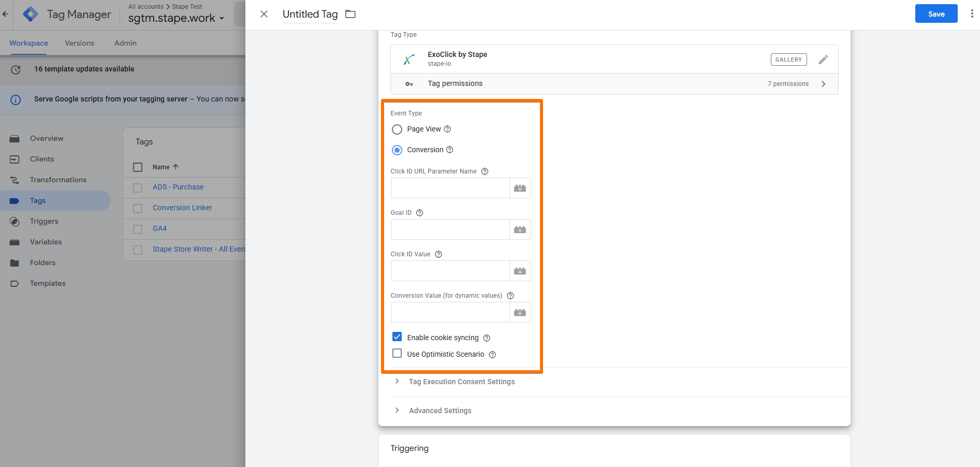Viewport: 980px width, 467px height.
Task: Insert variable for Click ID Value field
Action: click(520, 271)
